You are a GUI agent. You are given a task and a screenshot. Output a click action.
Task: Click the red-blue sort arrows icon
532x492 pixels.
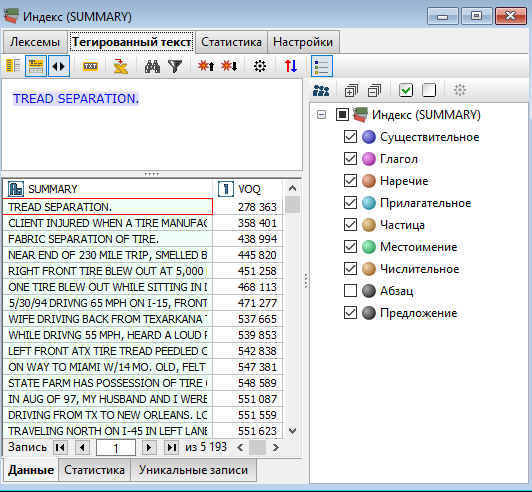click(291, 66)
